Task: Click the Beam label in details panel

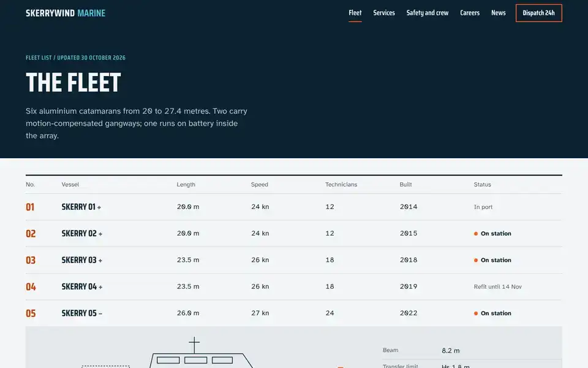Action: 390,350
